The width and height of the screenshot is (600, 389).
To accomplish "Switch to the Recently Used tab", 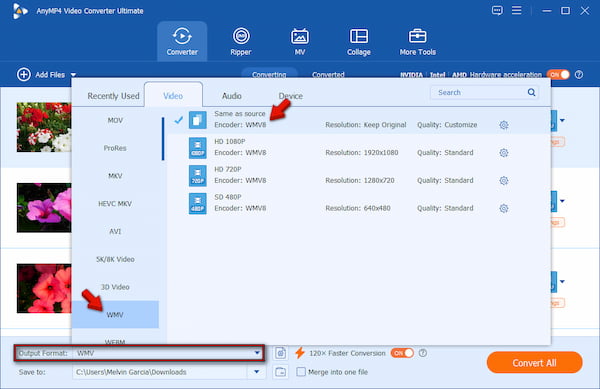I will coord(113,96).
